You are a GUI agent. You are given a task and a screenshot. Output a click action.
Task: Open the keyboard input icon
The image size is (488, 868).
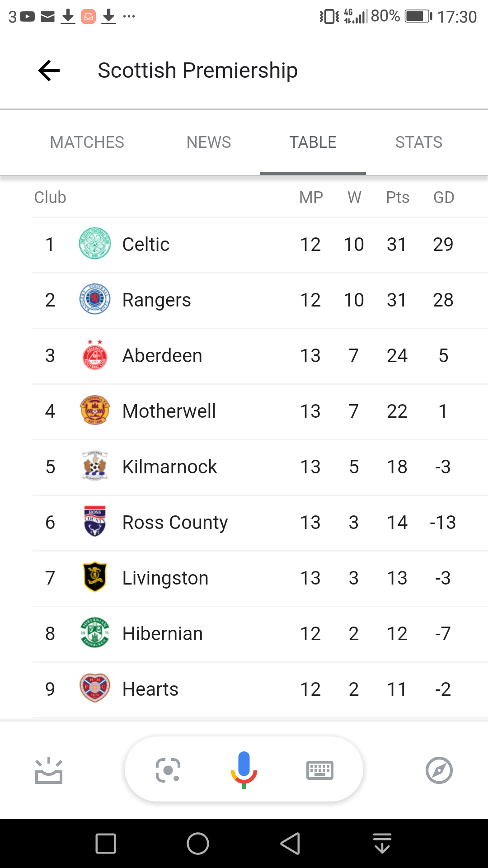(320, 770)
